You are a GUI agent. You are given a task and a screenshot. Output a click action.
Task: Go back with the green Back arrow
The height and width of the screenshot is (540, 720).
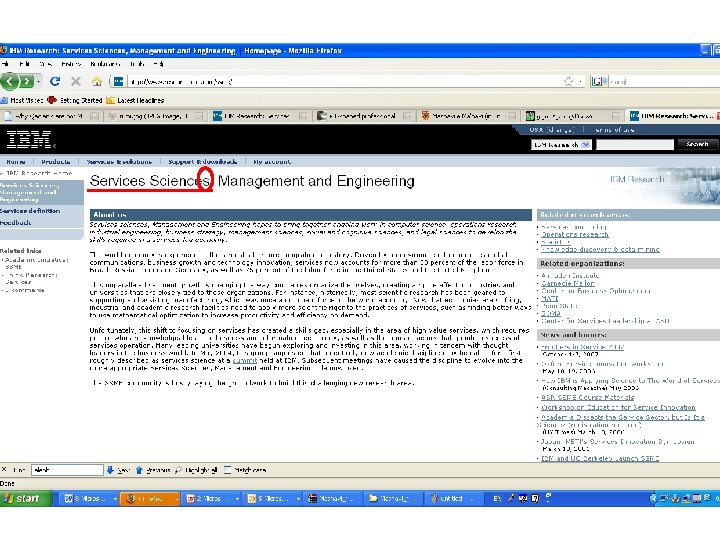pyautogui.click(x=10, y=81)
